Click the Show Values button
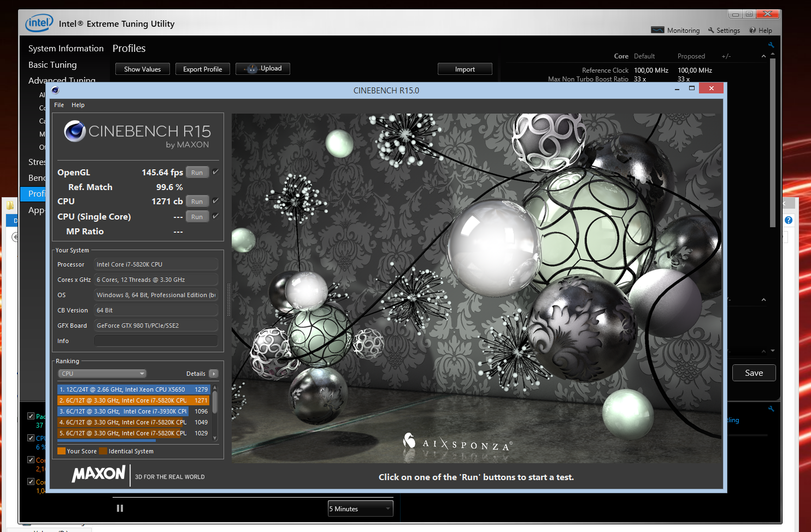 [143, 69]
